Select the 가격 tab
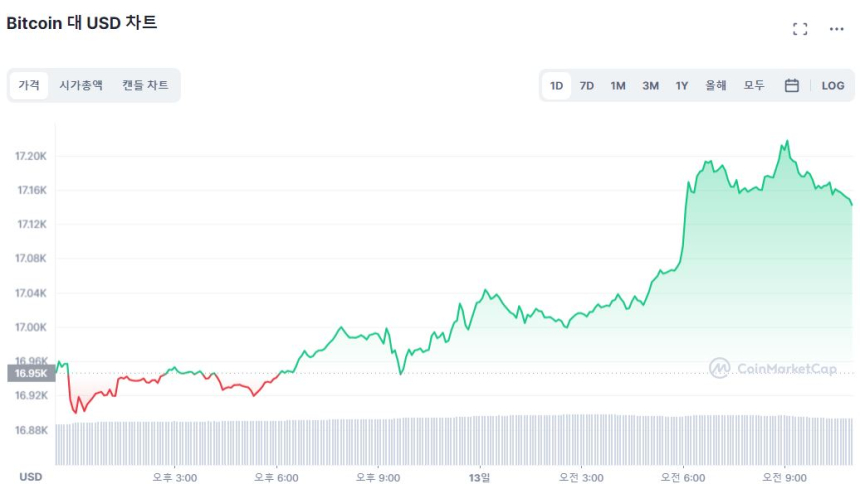 29,86
